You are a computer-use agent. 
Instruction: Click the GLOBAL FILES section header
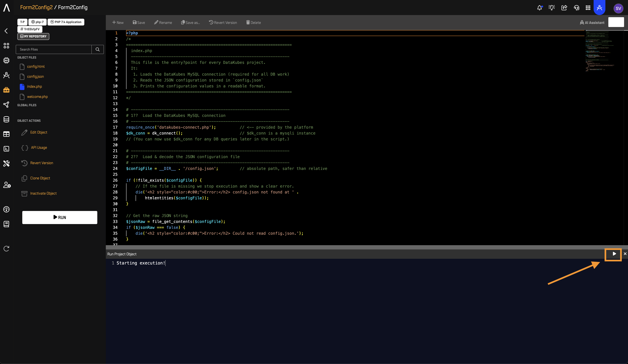(x=27, y=105)
